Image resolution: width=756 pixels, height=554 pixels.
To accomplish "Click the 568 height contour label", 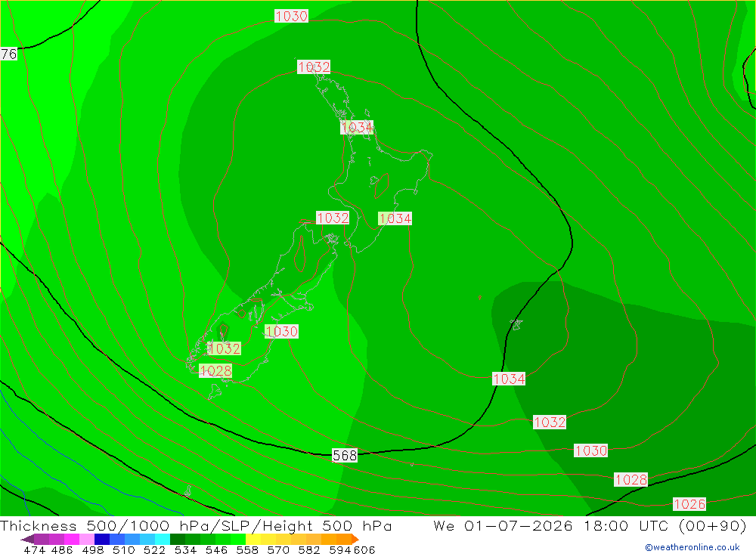I will (x=345, y=455).
